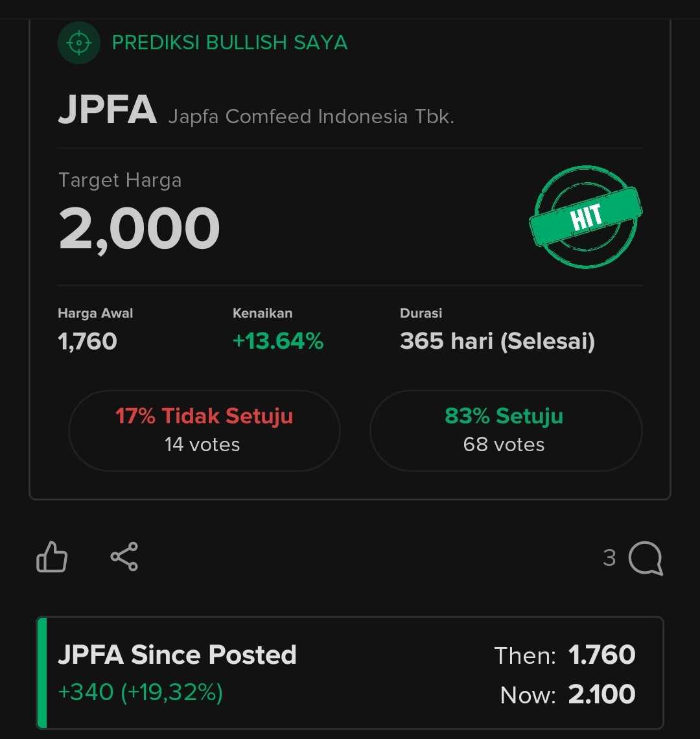
Task: Tap the bullish prediction target icon
Action: pos(78,43)
